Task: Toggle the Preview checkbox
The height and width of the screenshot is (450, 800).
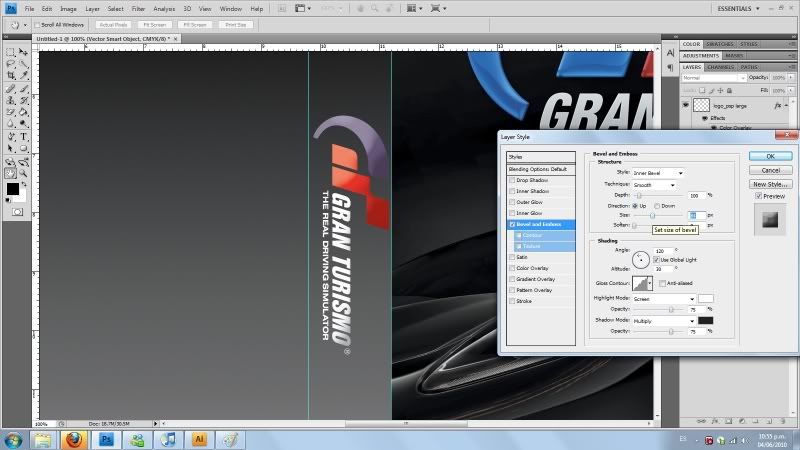Action: (758, 196)
